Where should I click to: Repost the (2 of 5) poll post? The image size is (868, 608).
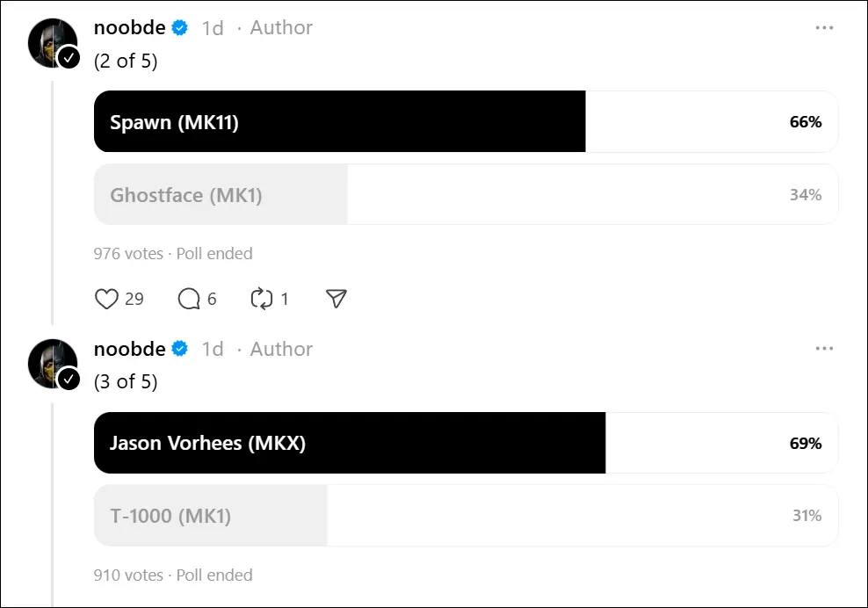tap(262, 300)
